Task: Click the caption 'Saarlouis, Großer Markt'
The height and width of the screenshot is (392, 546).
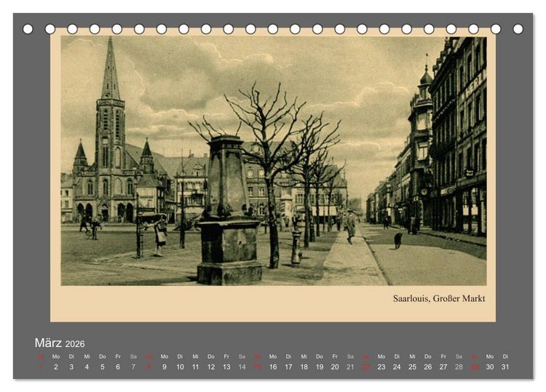Action: click(439, 298)
